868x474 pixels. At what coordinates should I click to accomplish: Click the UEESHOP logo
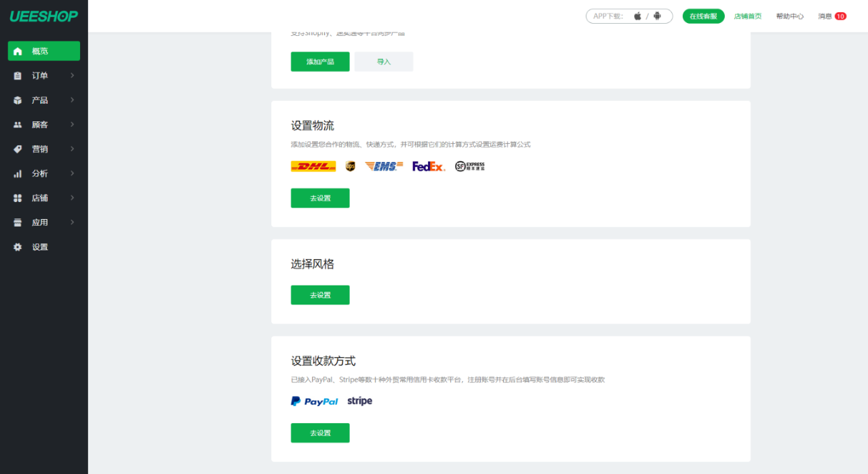point(44,16)
